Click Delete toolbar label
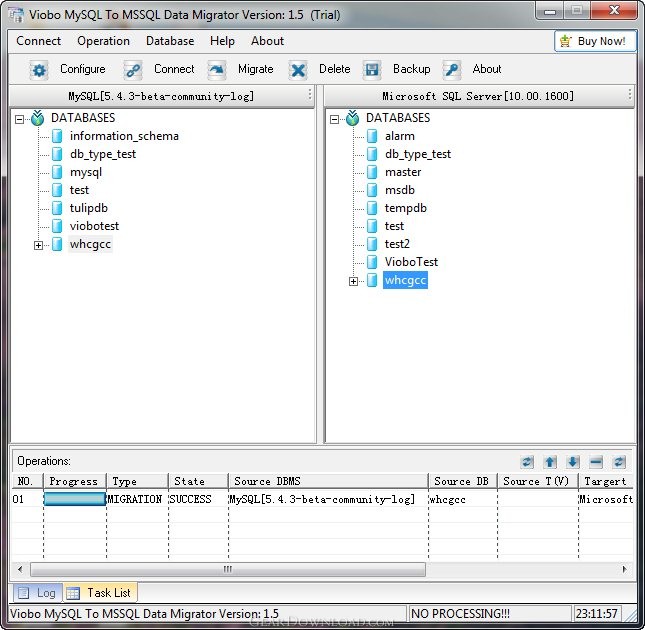 click(x=334, y=69)
